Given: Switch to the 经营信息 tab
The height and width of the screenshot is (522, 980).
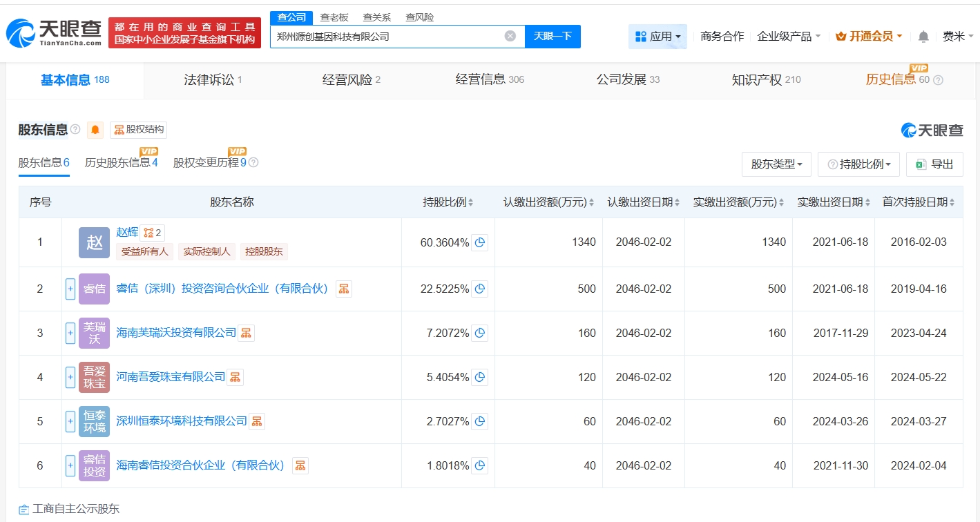Looking at the screenshot, I should coord(490,80).
